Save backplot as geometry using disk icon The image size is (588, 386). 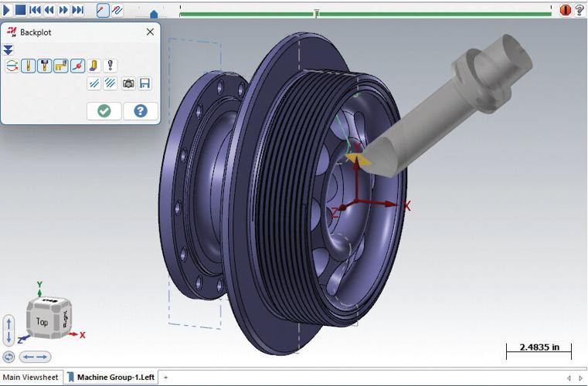click(144, 83)
